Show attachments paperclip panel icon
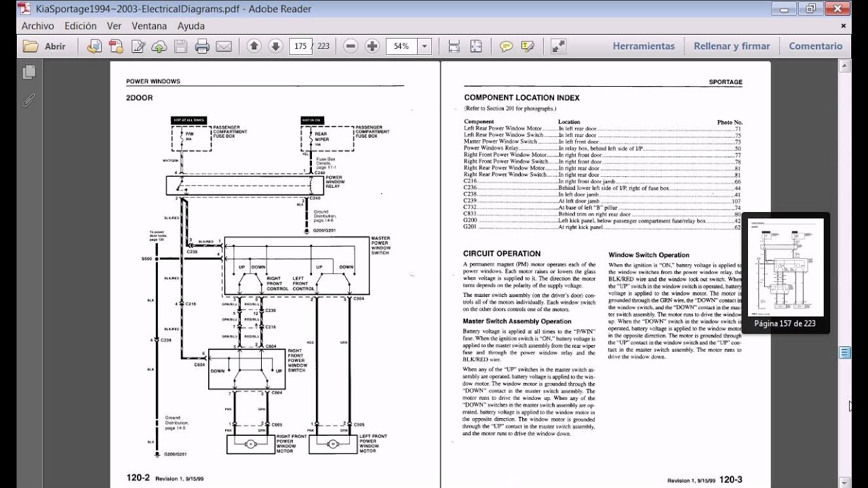This screenshot has width=868, height=488. (28, 100)
